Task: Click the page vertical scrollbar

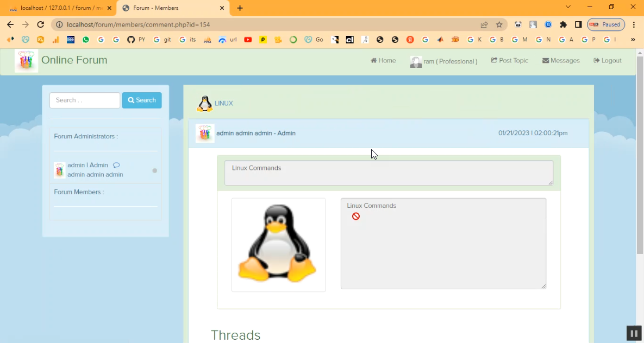Action: click(x=640, y=163)
